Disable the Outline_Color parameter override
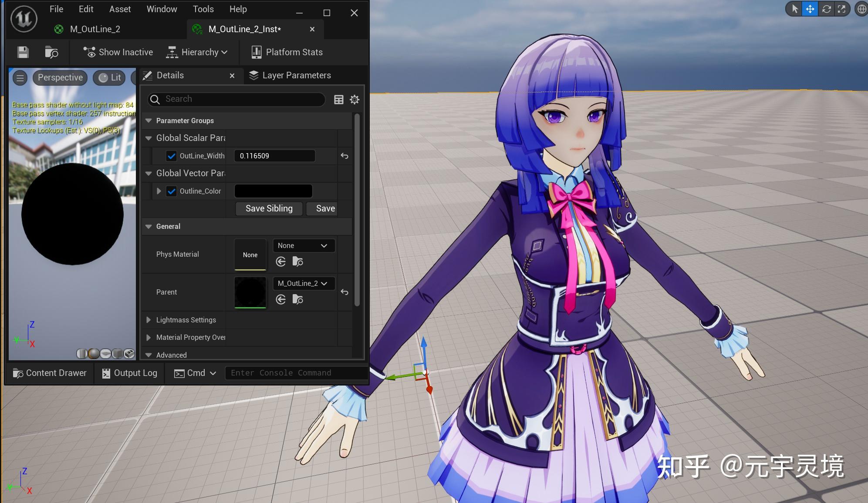868x503 pixels. coord(172,191)
